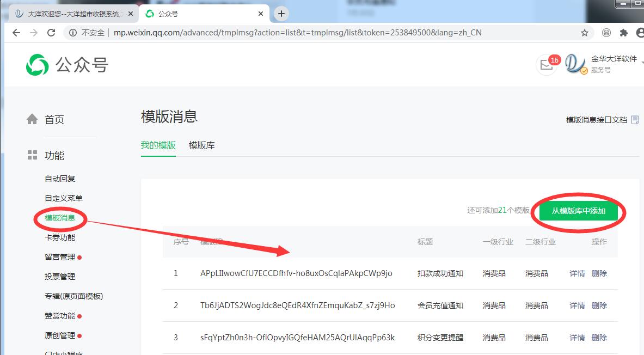Delete the 扣款成功通知 template
The height and width of the screenshot is (355, 644).
tap(599, 274)
